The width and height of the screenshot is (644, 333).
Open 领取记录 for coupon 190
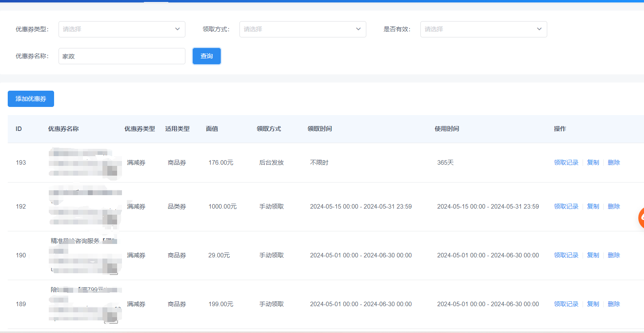[x=566, y=255]
